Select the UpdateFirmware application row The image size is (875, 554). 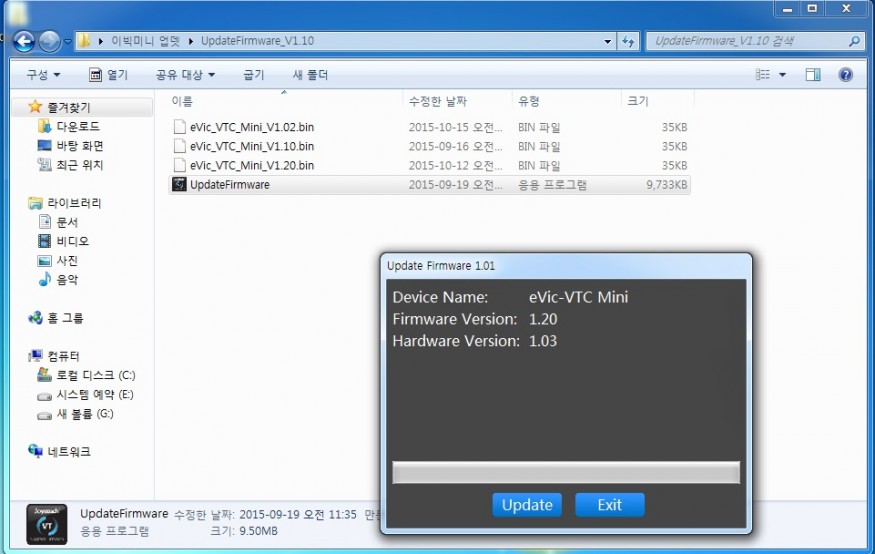429,185
